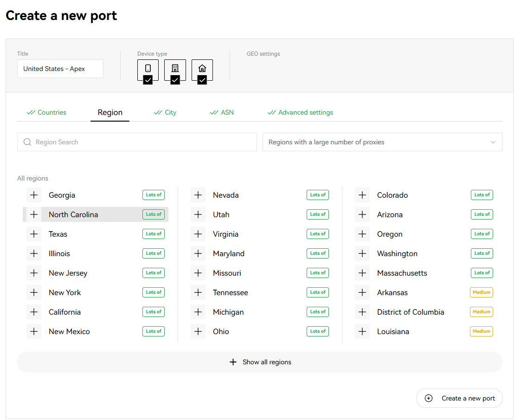Open the Advanced settings tab
The height and width of the screenshot is (420, 514).
(x=300, y=112)
